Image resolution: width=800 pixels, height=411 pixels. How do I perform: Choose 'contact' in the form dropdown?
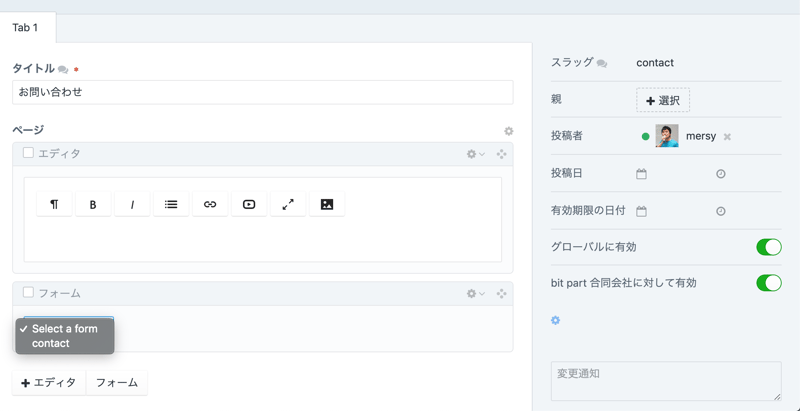tap(51, 343)
